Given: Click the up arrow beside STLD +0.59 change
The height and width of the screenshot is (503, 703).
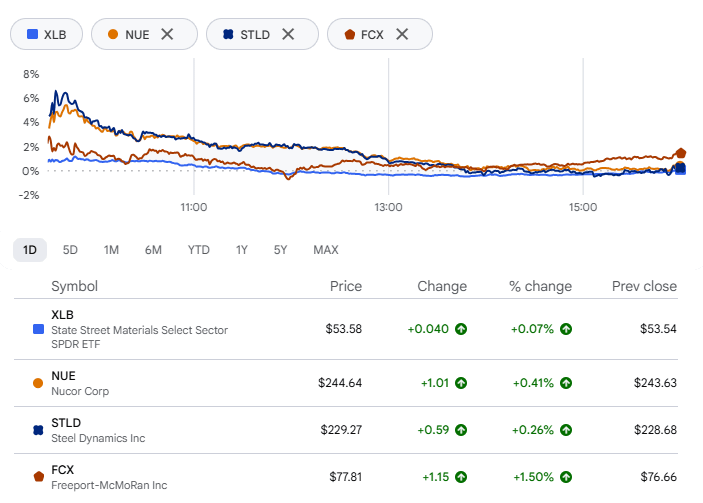Looking at the screenshot, I should tap(461, 430).
